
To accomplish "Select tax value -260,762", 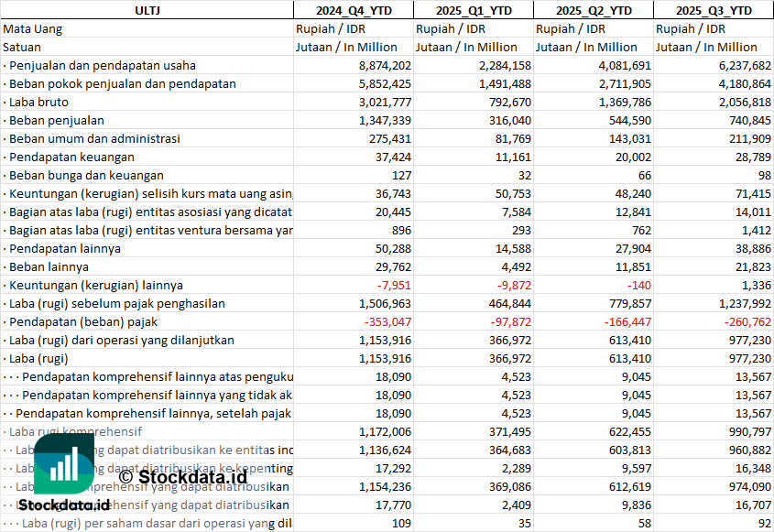I will (x=747, y=321).
